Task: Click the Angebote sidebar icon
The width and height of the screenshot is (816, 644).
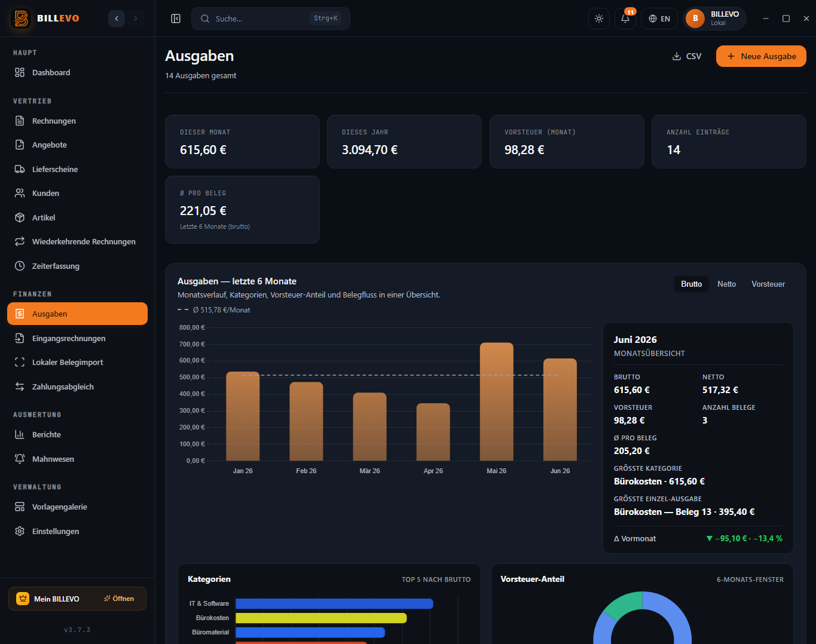Action: (x=20, y=145)
